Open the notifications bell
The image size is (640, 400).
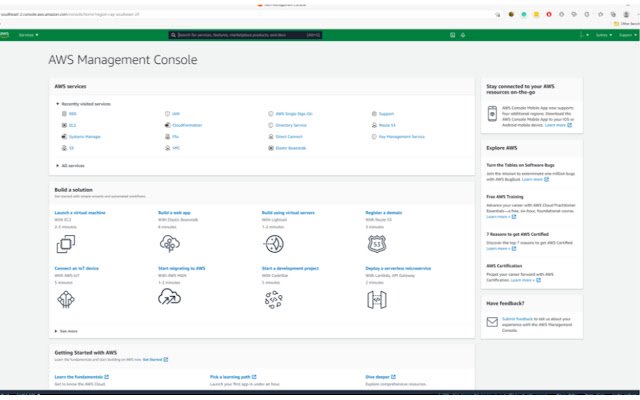click(463, 35)
